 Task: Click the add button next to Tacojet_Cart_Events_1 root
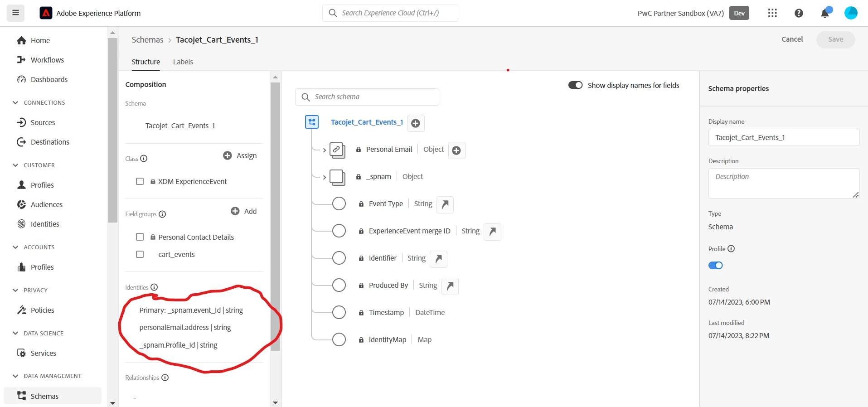point(416,123)
